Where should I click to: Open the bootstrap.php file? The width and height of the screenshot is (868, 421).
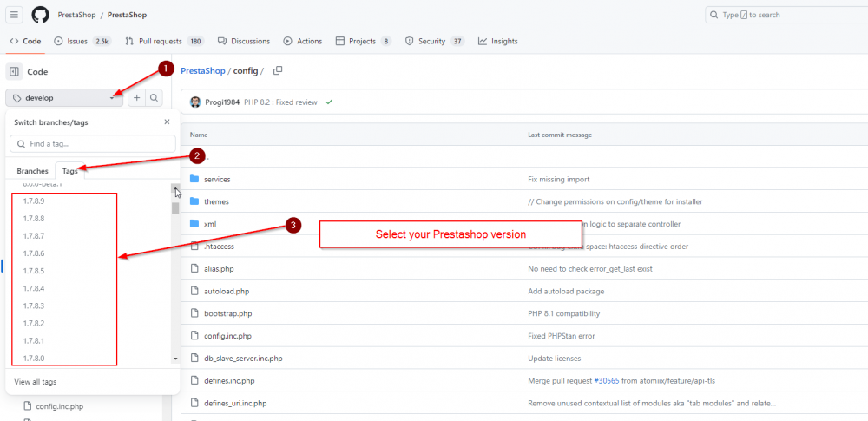click(x=228, y=313)
